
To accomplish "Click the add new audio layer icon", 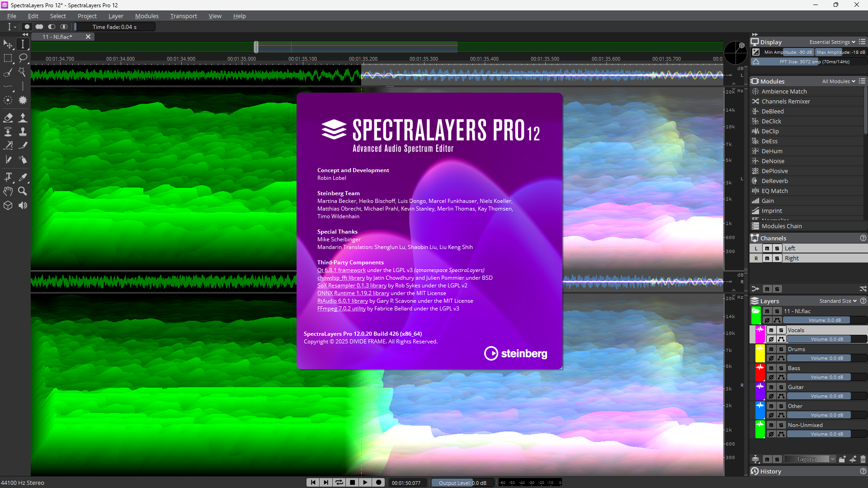I will (x=853, y=459).
